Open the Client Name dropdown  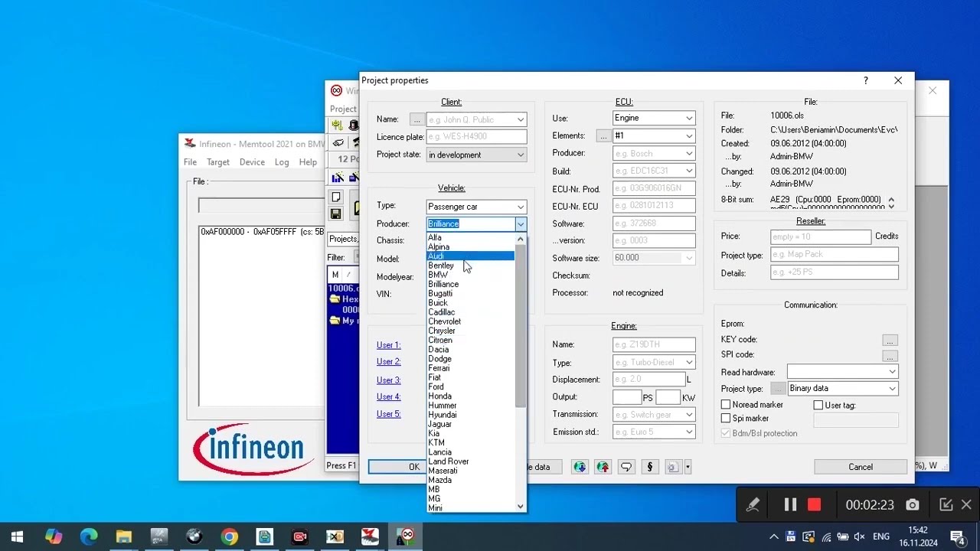(x=521, y=119)
